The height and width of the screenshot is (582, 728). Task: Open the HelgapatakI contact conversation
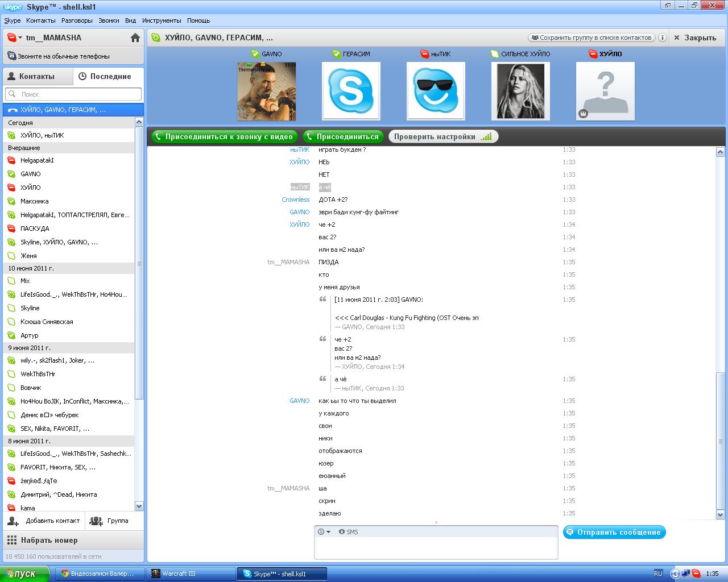[69, 160]
